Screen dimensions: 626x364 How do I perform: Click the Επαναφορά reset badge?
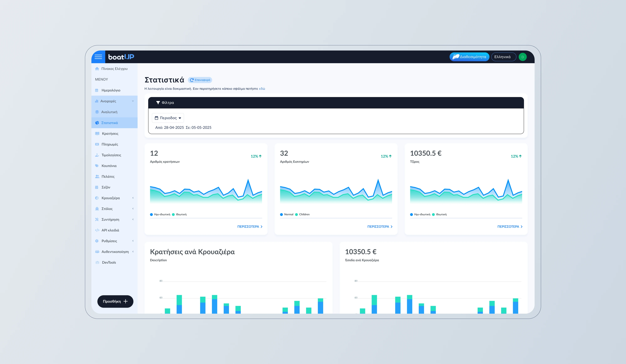pos(200,80)
